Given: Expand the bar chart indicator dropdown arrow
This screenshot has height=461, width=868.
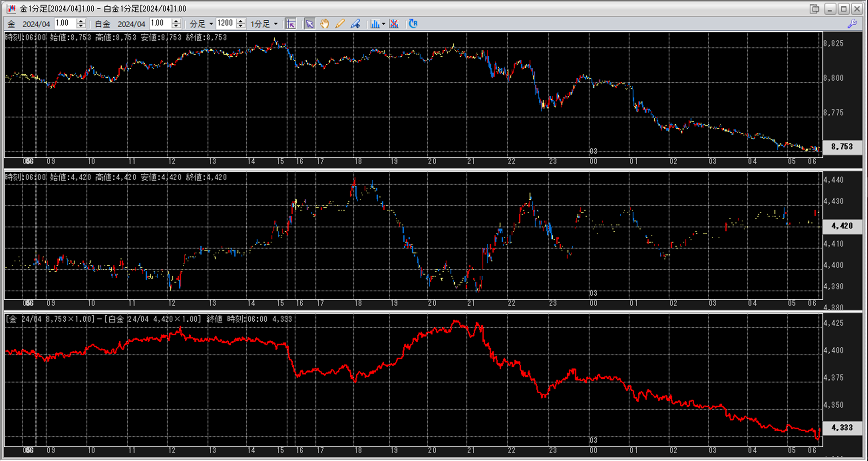Looking at the screenshot, I should pos(383,24).
